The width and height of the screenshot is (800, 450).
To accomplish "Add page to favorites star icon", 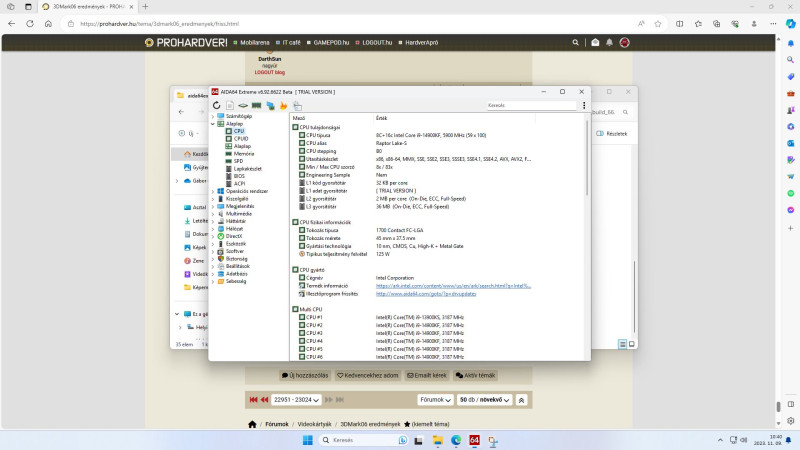I will click(x=658, y=23).
